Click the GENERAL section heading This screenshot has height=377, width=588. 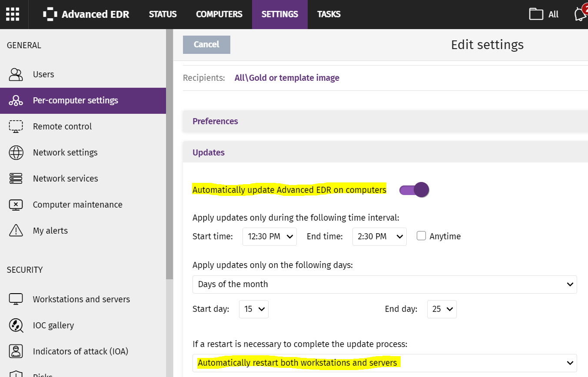[x=24, y=45]
